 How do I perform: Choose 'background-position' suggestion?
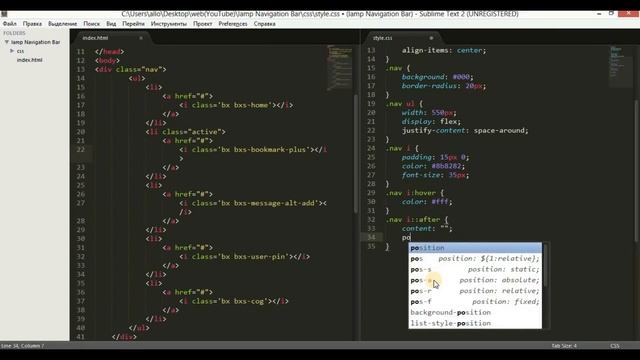pyautogui.click(x=475, y=312)
